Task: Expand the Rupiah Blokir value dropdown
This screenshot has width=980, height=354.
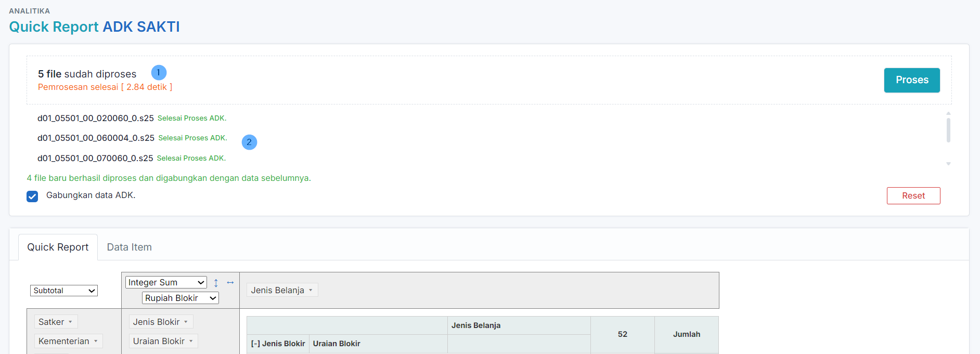Action: (x=180, y=298)
